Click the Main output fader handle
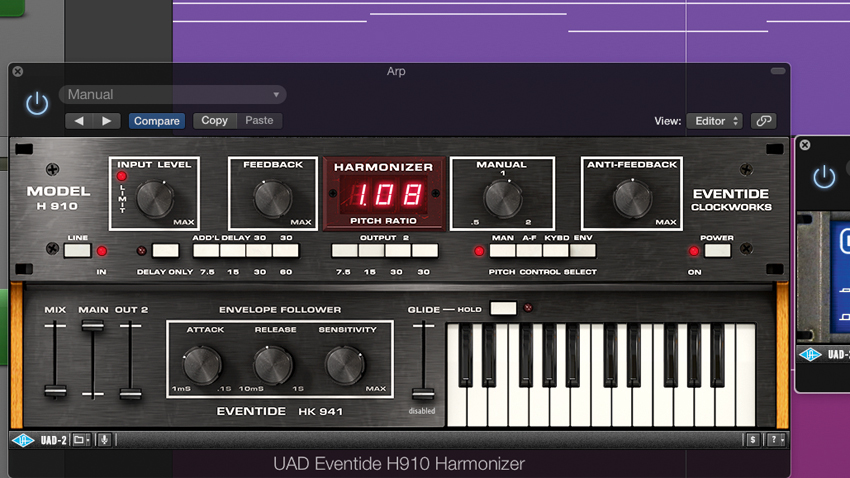850x478 pixels. tap(93, 326)
